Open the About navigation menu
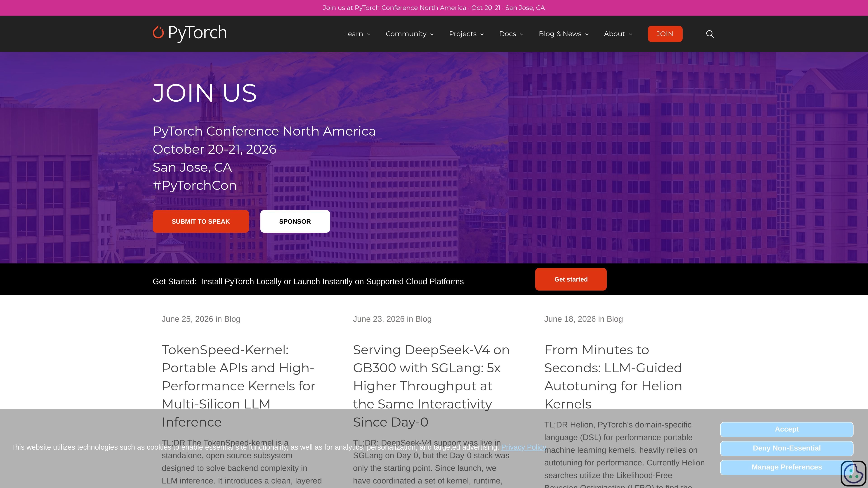Screen dimensions: 868x488 [614, 34]
